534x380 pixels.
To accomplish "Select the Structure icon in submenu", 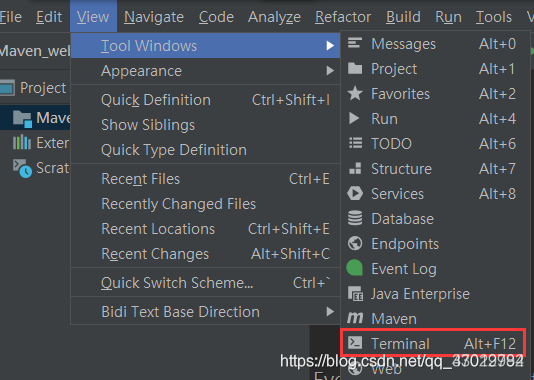I will coord(355,169).
